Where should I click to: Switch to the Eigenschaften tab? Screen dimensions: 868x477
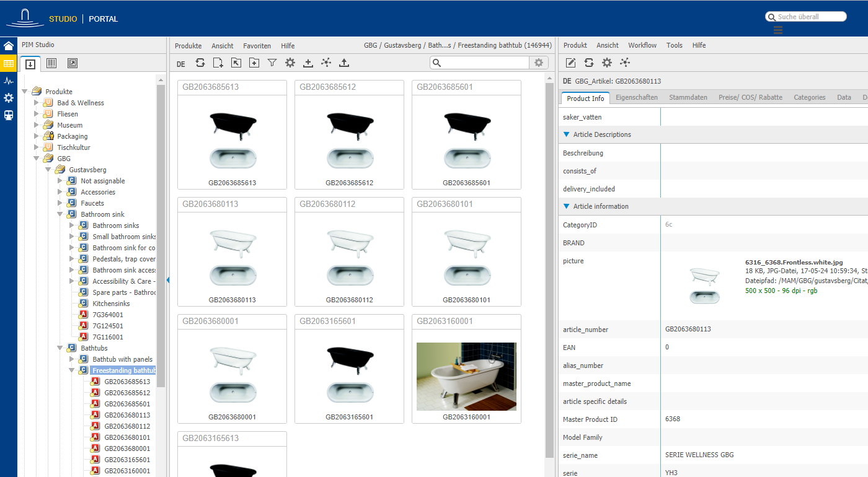point(637,97)
